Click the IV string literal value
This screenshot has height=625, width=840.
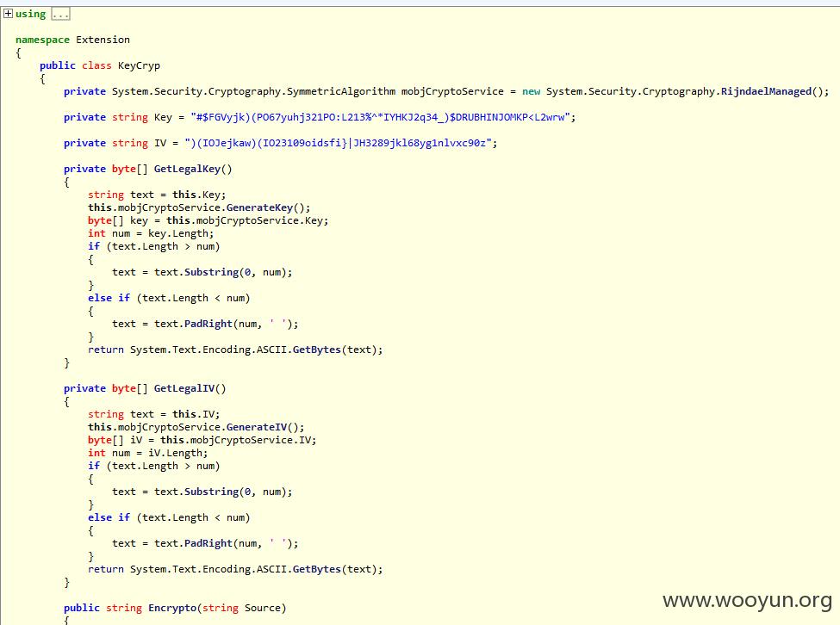click(338, 143)
